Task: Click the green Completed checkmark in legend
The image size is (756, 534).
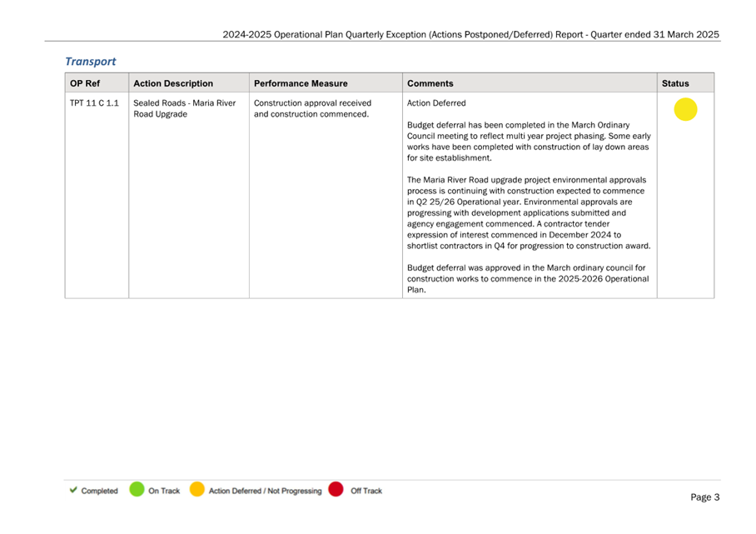Action: pyautogui.click(x=73, y=490)
